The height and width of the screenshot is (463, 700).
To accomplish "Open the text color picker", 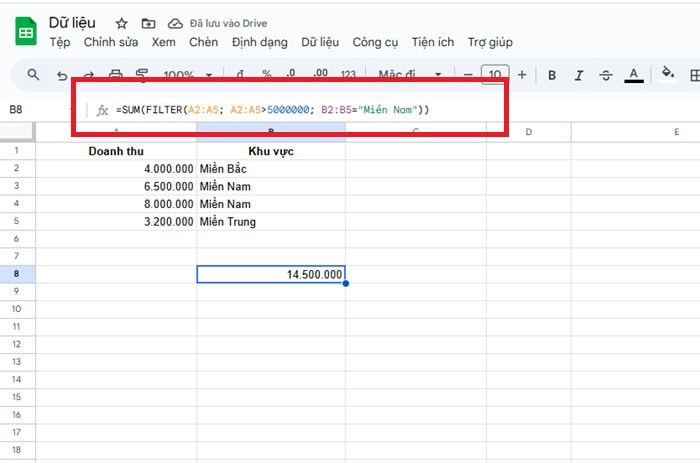I will 633,75.
